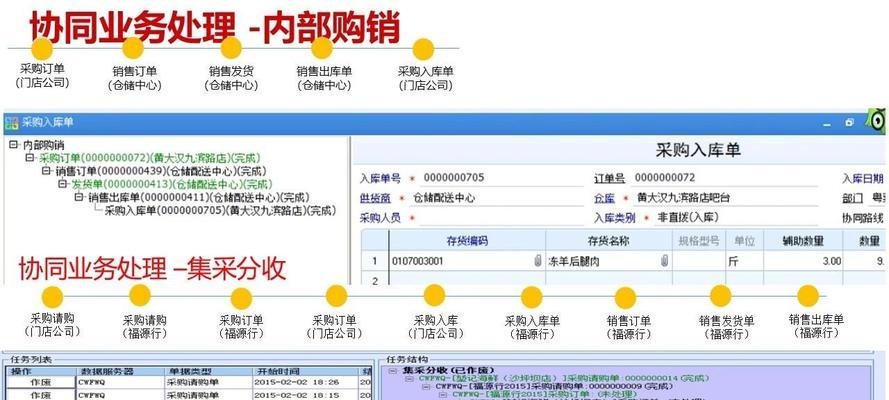The image size is (889, 400).
Task: Restore the 采购入库单 window size
Action: (849, 123)
